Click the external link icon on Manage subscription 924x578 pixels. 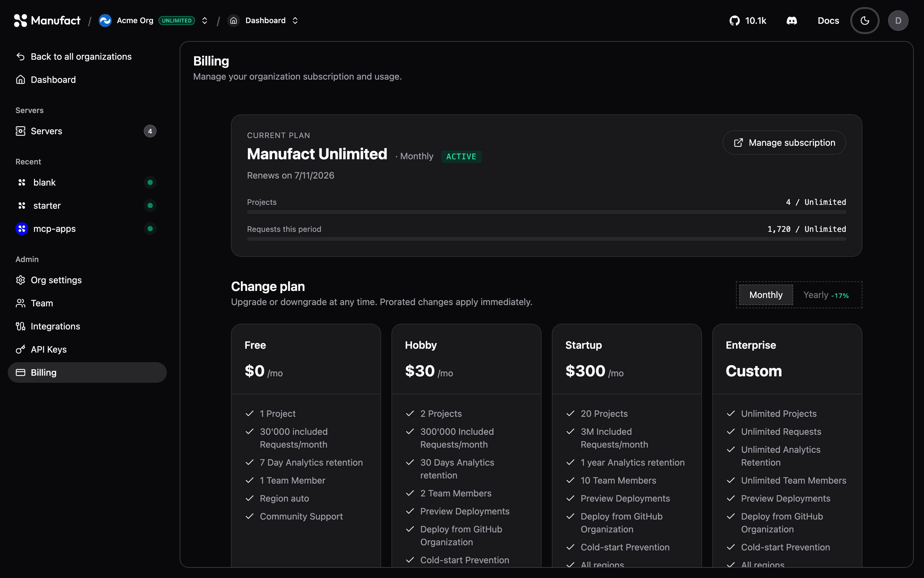pyautogui.click(x=739, y=143)
